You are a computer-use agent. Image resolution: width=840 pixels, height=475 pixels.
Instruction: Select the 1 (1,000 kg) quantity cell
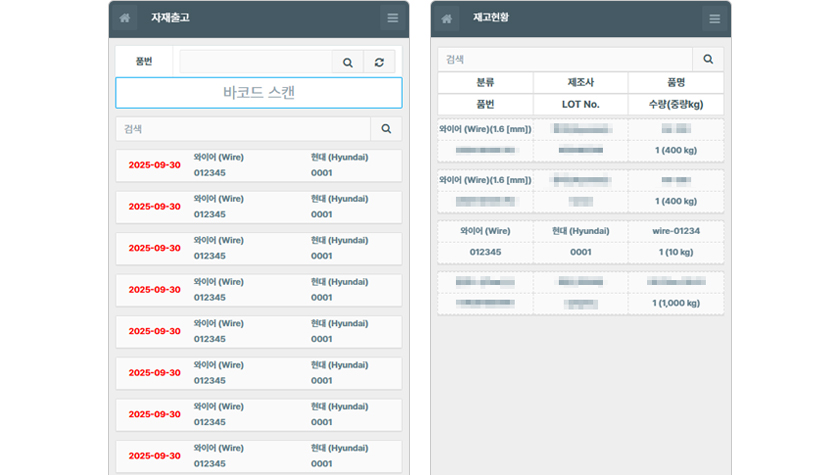pos(676,303)
